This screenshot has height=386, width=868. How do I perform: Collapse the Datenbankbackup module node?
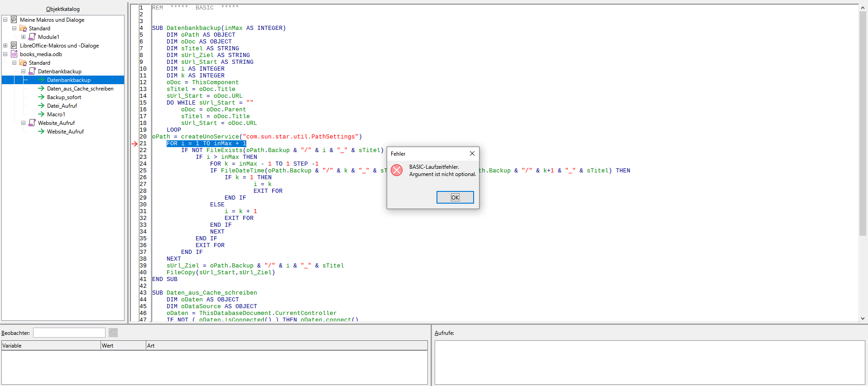click(24, 71)
